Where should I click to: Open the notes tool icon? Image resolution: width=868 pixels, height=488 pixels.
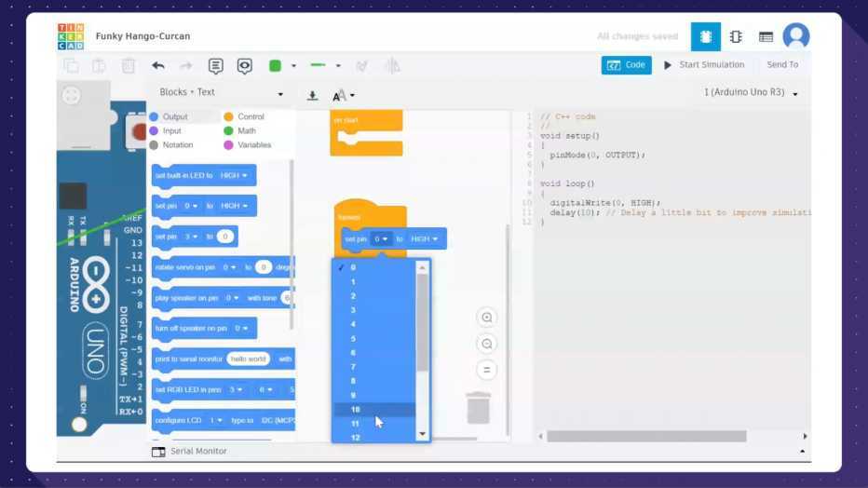[x=216, y=65]
